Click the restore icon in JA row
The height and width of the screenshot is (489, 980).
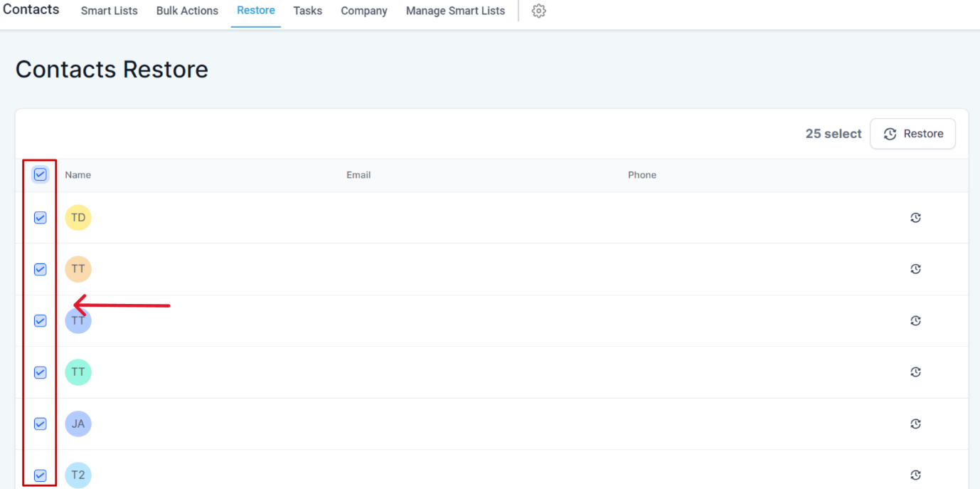(915, 424)
